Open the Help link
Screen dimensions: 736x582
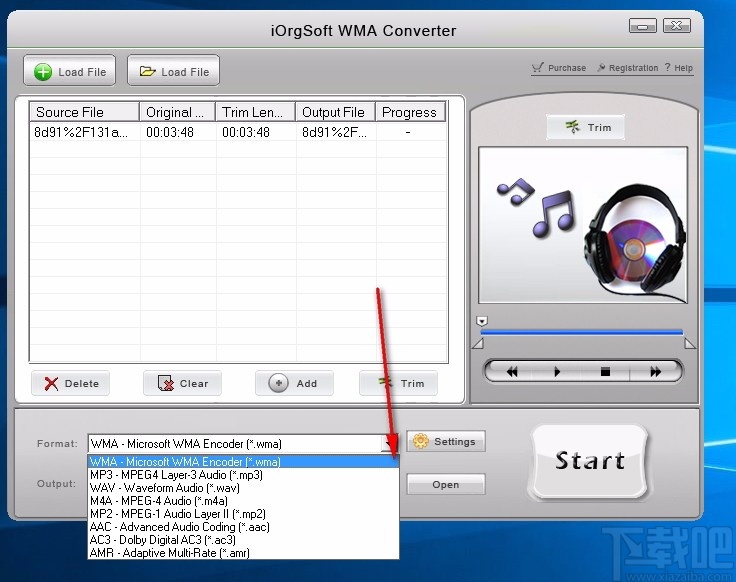(679, 68)
